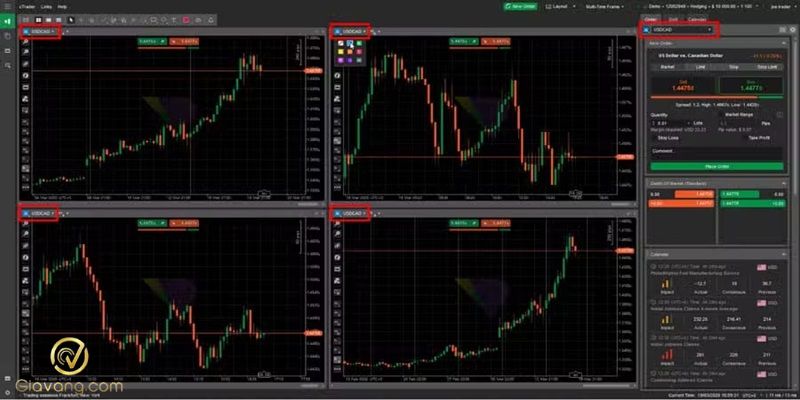Screen dimensions: 800x400
Task: Click the quick Buy button in bottom-right chart
Action: 464,223
